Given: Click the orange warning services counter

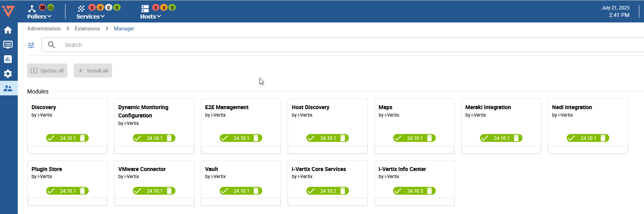Looking at the screenshot, I should pos(100,7).
